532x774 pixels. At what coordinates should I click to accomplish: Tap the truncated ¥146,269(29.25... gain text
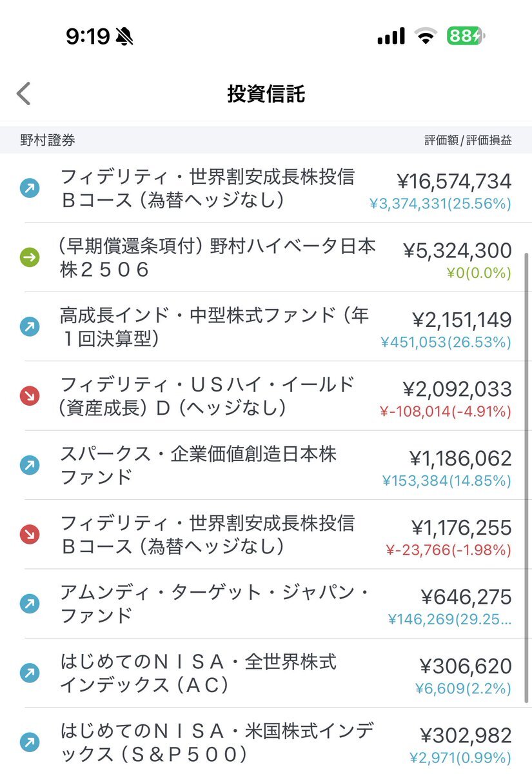(x=450, y=620)
